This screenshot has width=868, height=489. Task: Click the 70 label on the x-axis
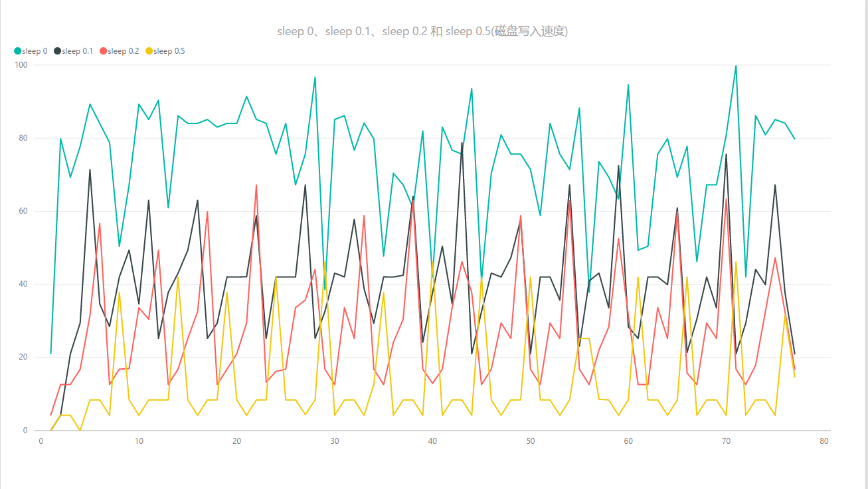coord(726,441)
